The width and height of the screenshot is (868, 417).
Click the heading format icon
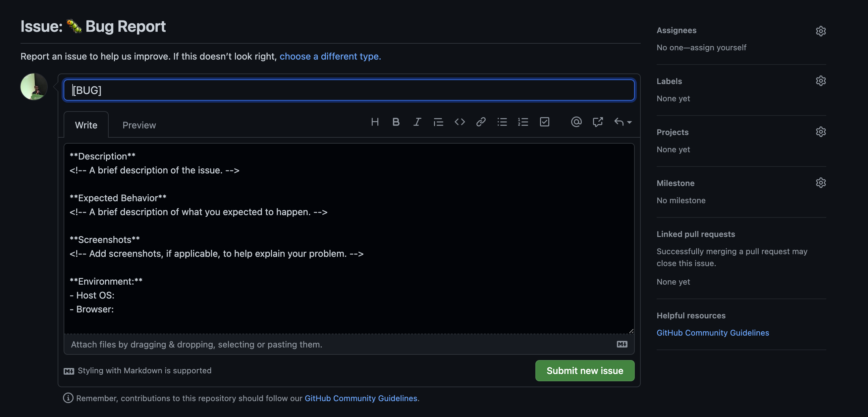tap(375, 122)
